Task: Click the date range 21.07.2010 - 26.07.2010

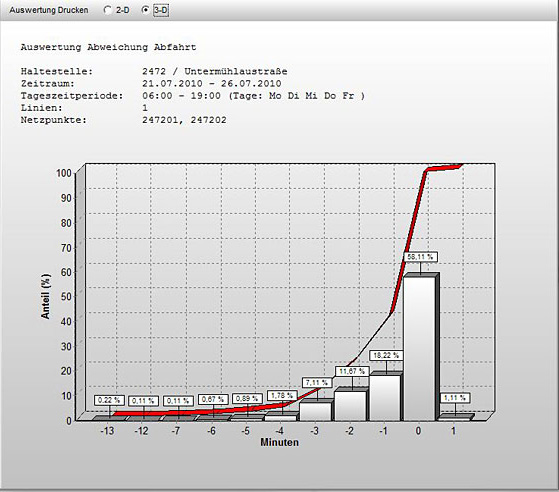Action: pyautogui.click(x=212, y=84)
